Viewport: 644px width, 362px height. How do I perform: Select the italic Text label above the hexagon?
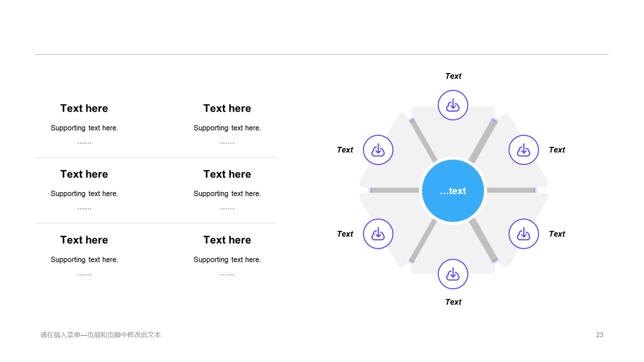point(453,76)
